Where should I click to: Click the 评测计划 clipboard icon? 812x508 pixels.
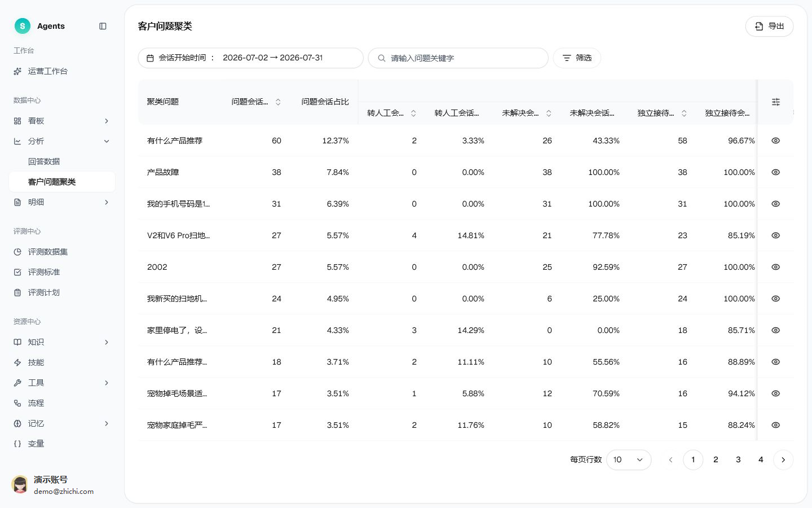[x=17, y=292]
